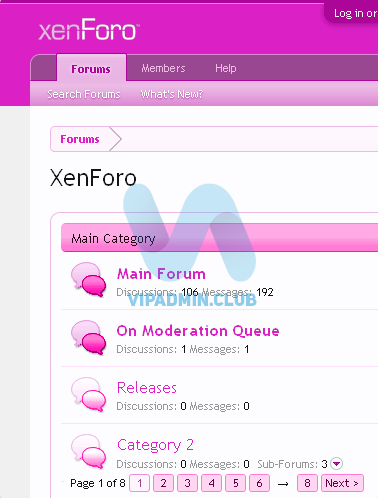Click the Next > page button
This screenshot has height=498, width=378.
click(x=342, y=483)
